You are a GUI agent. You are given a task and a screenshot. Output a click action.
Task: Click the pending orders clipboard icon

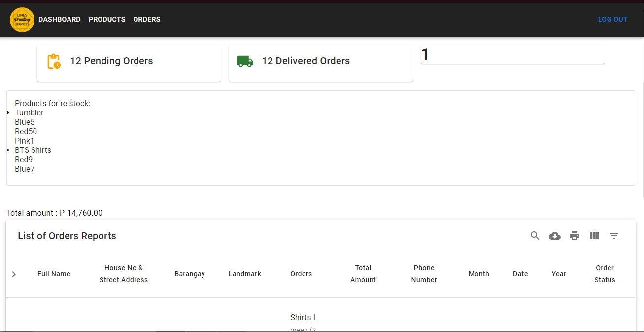54,61
